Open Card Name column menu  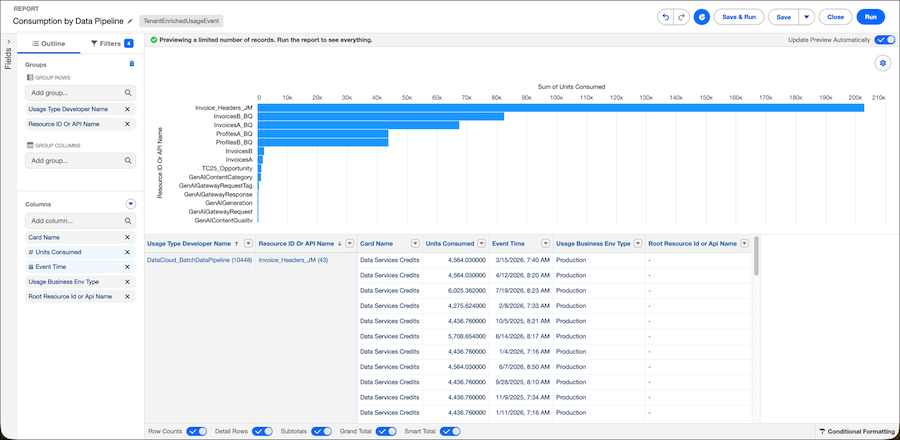click(x=415, y=244)
